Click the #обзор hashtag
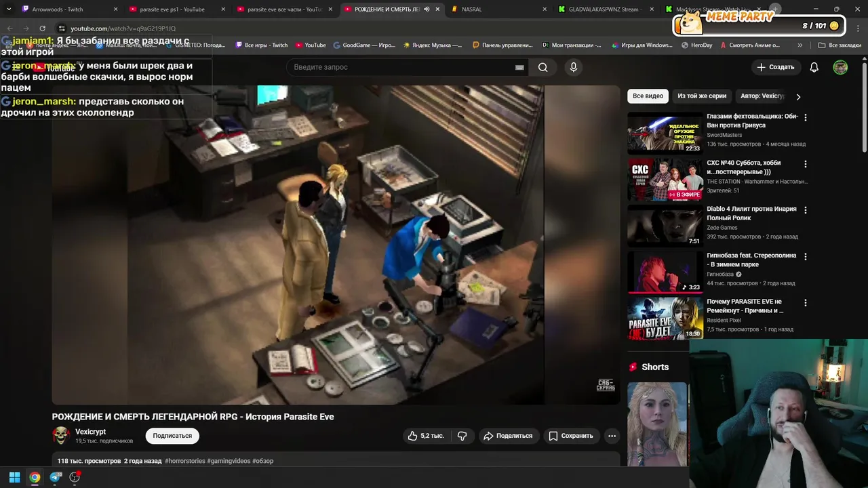This screenshot has height=488, width=868. tap(262, 461)
